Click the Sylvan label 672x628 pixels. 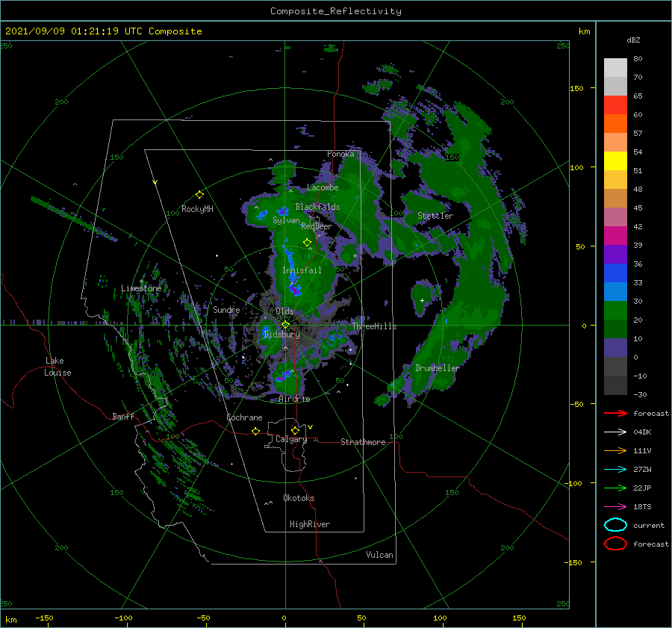286,220
